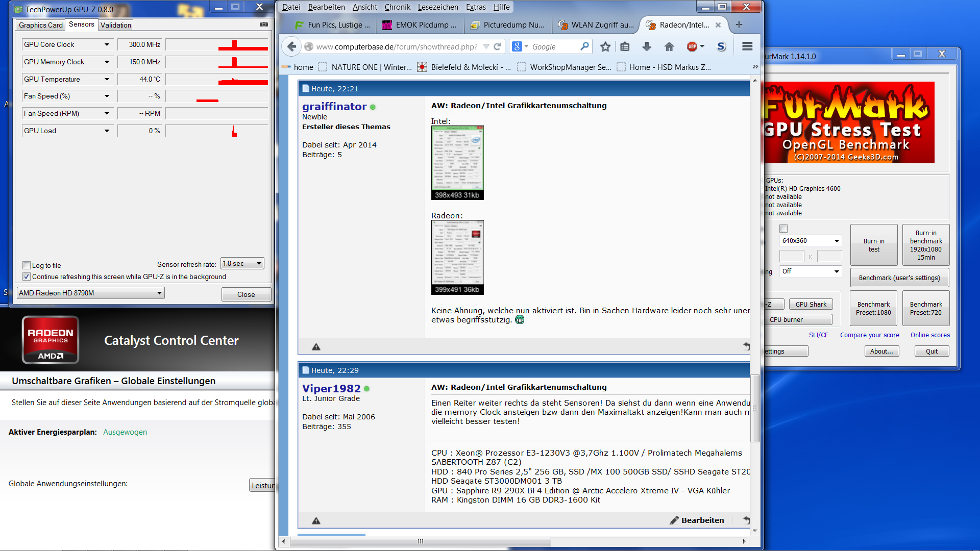This screenshot has height=551, width=980.
Task: Click the post icon beside Heute, 22:29
Action: (x=306, y=370)
